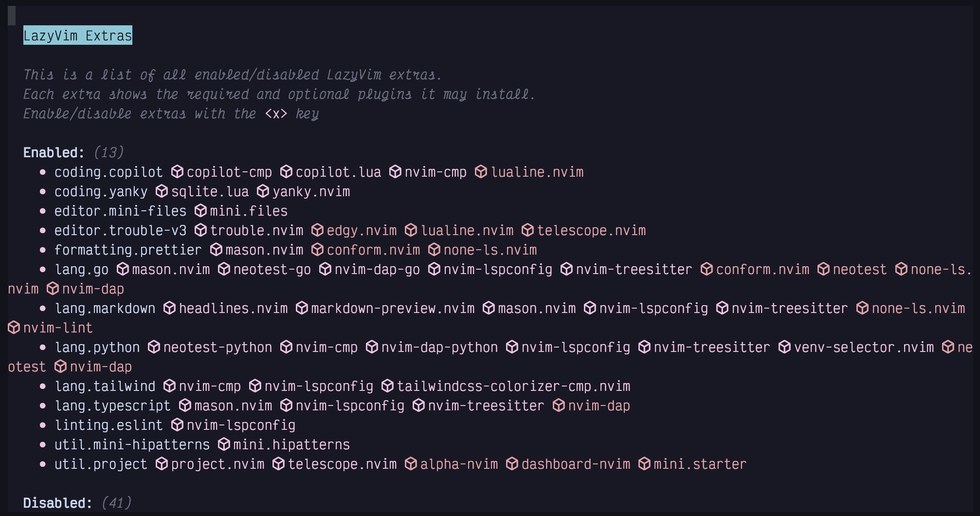This screenshot has height=516, width=980.
Task: Open the markdown-preview.nvim plugin link
Action: click(x=393, y=308)
